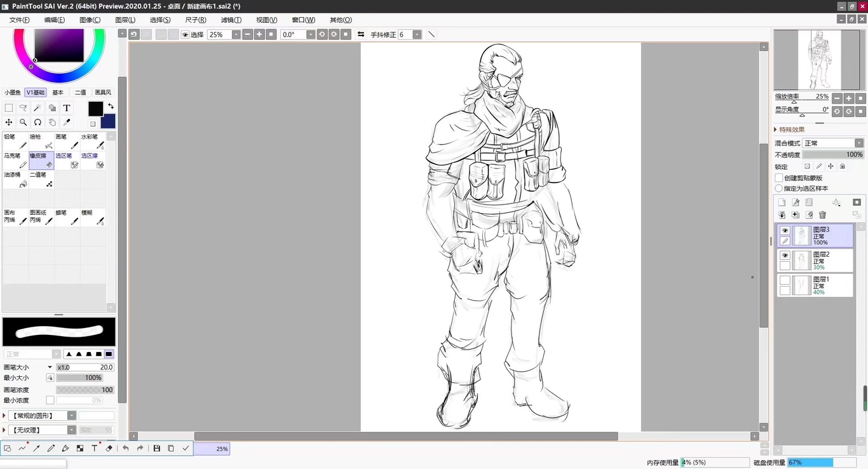Image resolution: width=868 pixels, height=469 pixels.
Task: Choose the 橡皮擦 eraser tool
Action: point(41,160)
